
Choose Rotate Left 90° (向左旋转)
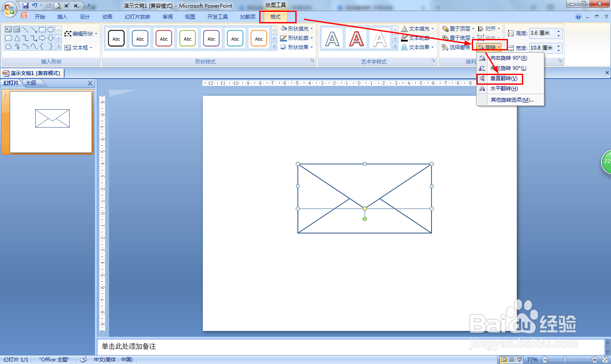click(x=510, y=68)
